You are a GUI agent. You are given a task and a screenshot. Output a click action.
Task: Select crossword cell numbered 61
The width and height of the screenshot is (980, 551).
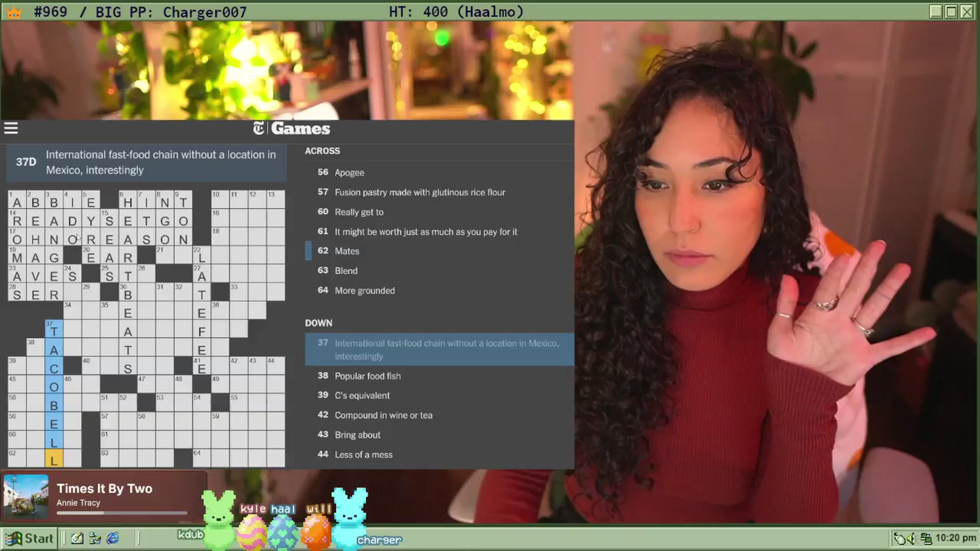click(x=109, y=440)
